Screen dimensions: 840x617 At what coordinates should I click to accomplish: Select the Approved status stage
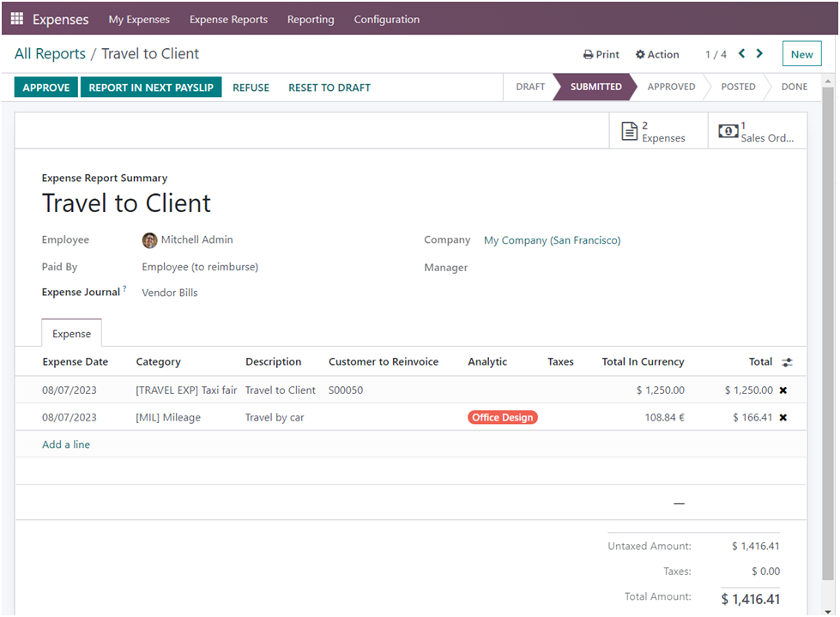[671, 87]
